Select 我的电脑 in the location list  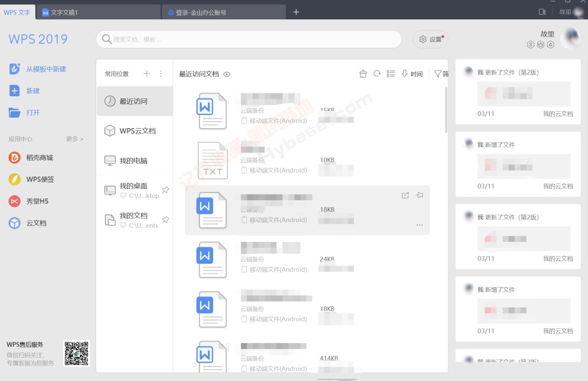click(135, 161)
